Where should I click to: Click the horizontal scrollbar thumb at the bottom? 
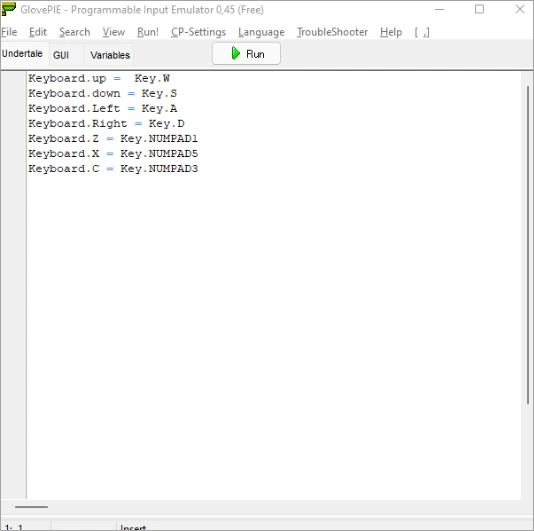pyautogui.click(x=31, y=507)
